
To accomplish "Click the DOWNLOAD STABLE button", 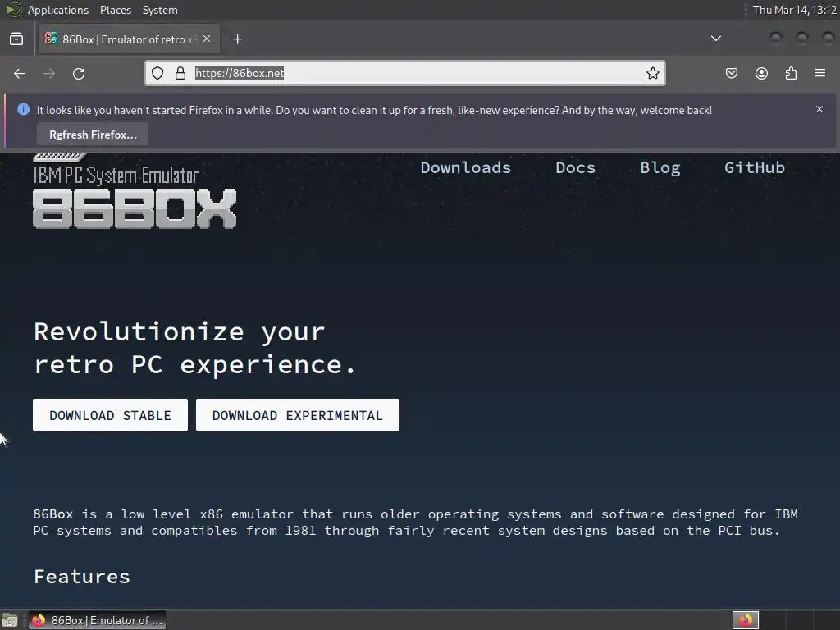I will [x=111, y=415].
